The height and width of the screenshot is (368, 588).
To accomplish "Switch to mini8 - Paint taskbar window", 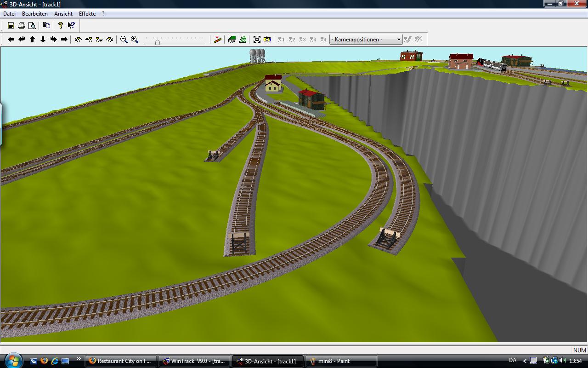I will pyautogui.click(x=341, y=361).
